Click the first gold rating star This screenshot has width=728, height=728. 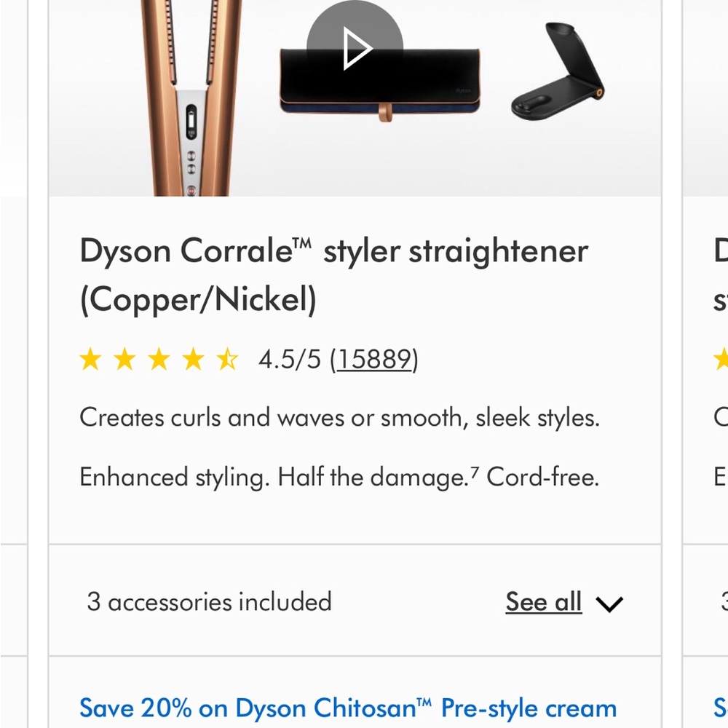pyautogui.click(x=92, y=359)
